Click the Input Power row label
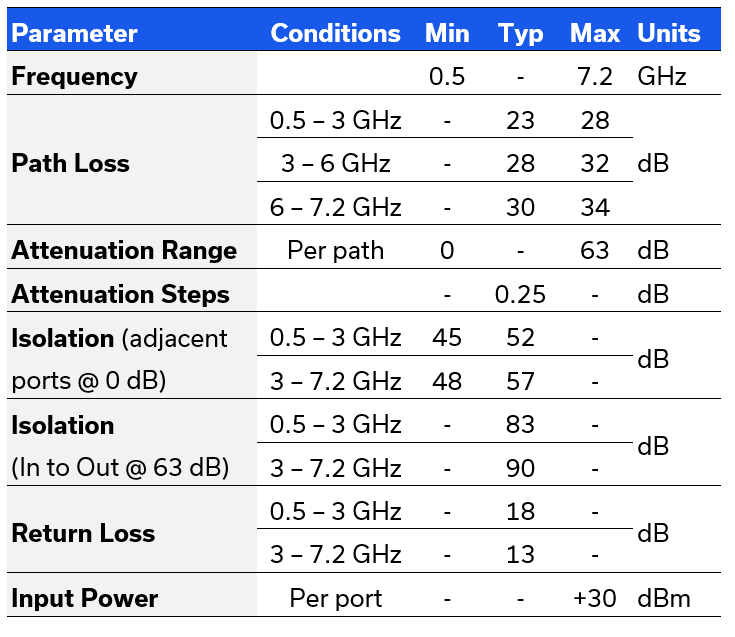Image resolution: width=735 pixels, height=637 pixels. pyautogui.click(x=85, y=598)
